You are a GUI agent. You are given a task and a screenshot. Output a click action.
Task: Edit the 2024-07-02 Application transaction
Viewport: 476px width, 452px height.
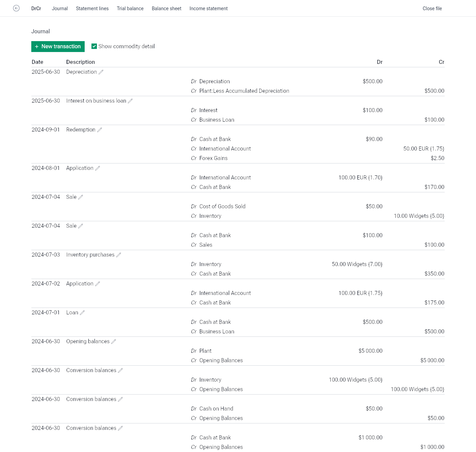[x=98, y=284]
